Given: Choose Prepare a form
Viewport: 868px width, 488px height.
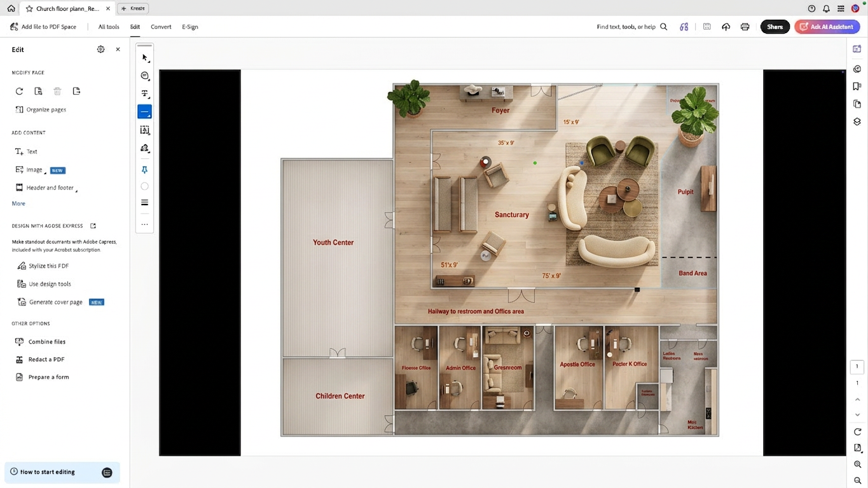Looking at the screenshot, I should 42,377.
